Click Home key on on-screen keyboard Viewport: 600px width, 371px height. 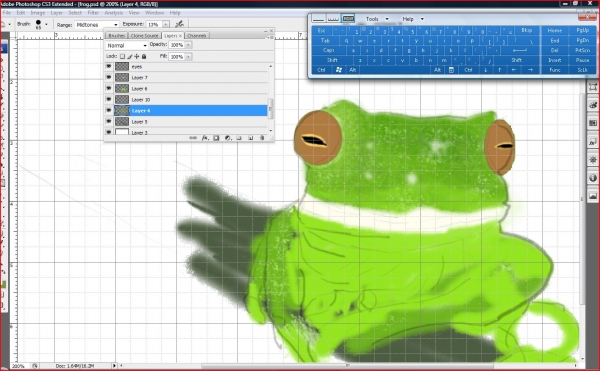pyautogui.click(x=554, y=30)
